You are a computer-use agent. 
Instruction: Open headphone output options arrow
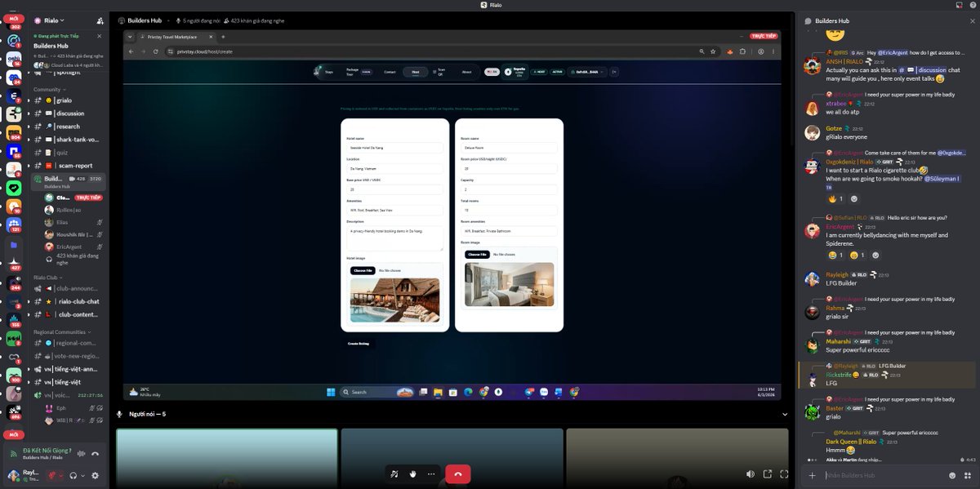(82, 475)
